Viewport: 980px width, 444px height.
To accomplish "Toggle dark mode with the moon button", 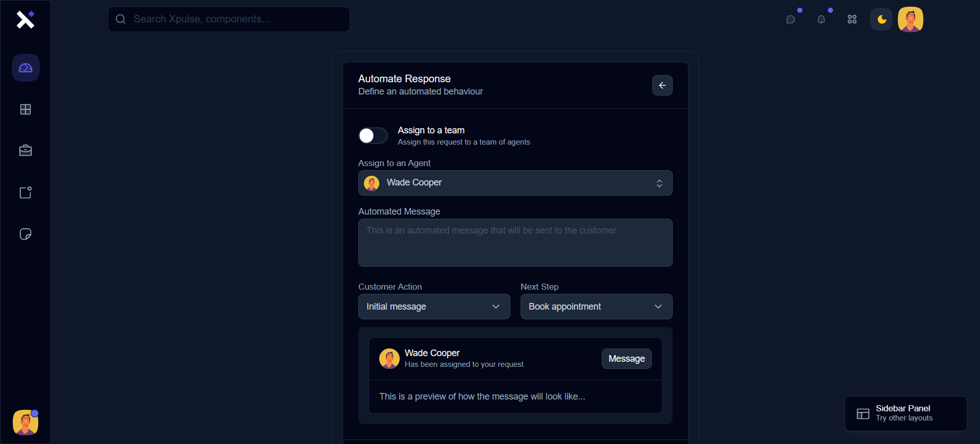I will click(881, 19).
